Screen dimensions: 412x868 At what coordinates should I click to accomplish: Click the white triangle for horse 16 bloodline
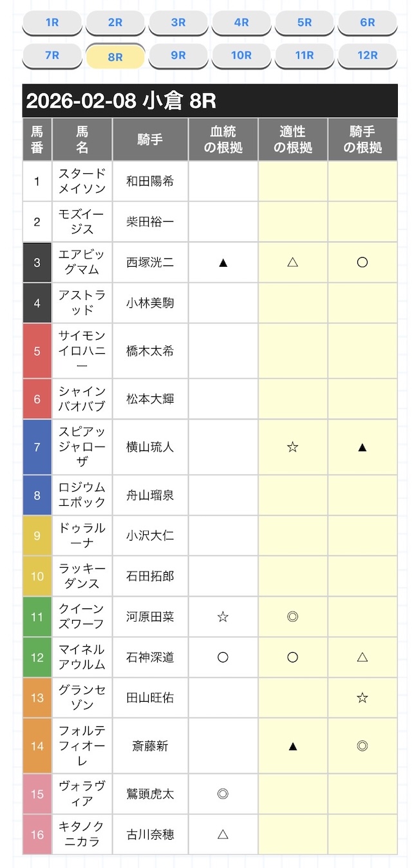coord(223,834)
